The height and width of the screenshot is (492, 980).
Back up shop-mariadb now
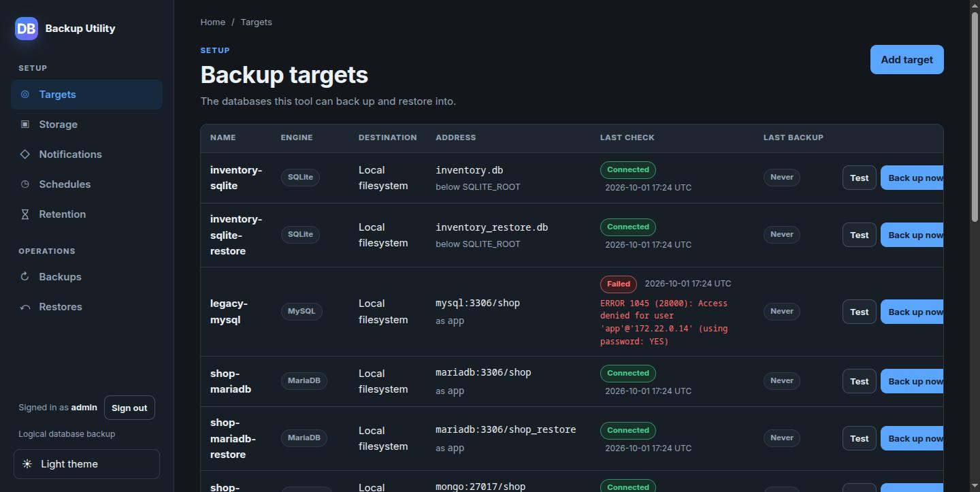912,381
